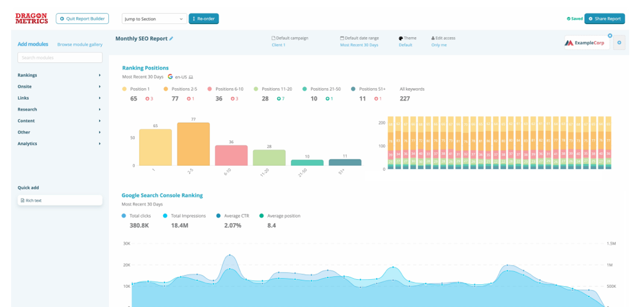This screenshot has height=307, width=644.
Task: Click the desktop device icon beside en-US
Action: (x=191, y=77)
